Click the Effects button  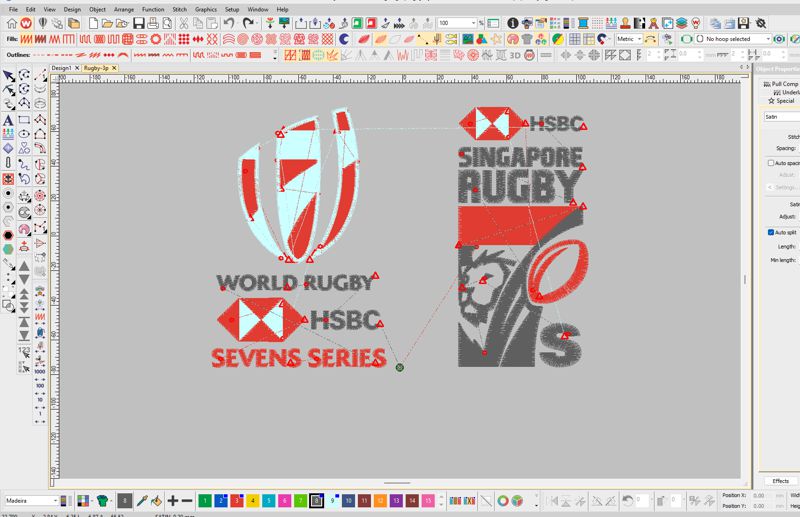pos(780,481)
